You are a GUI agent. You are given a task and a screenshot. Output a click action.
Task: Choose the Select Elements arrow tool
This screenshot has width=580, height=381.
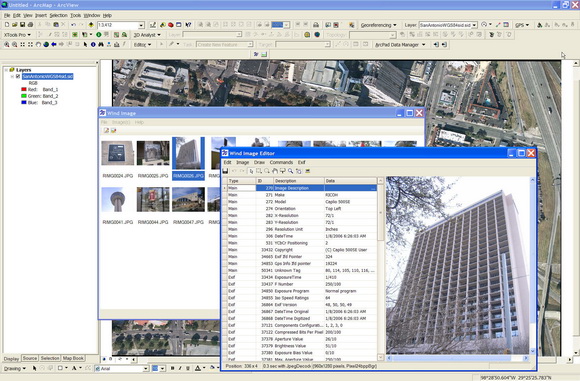[85, 44]
